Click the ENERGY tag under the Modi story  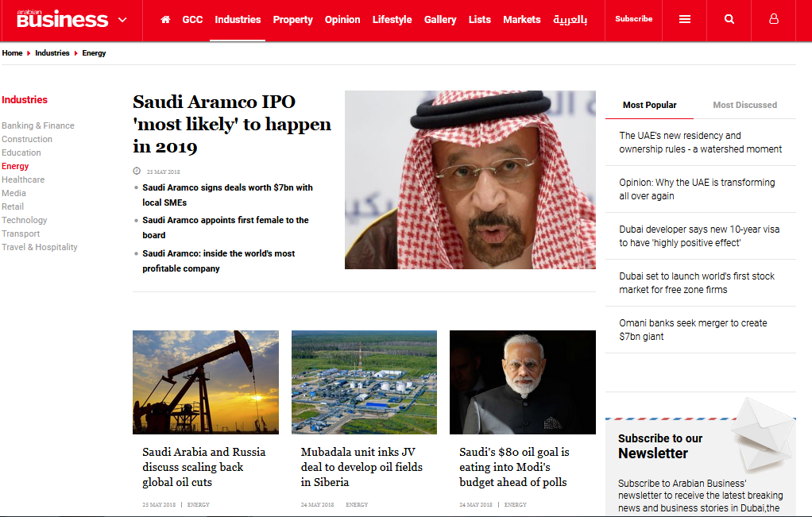516,504
